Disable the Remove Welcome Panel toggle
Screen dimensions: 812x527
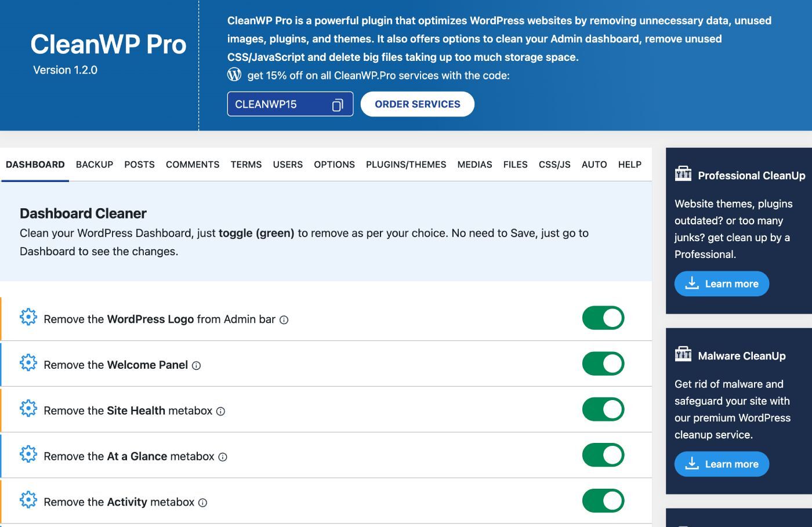[603, 364]
